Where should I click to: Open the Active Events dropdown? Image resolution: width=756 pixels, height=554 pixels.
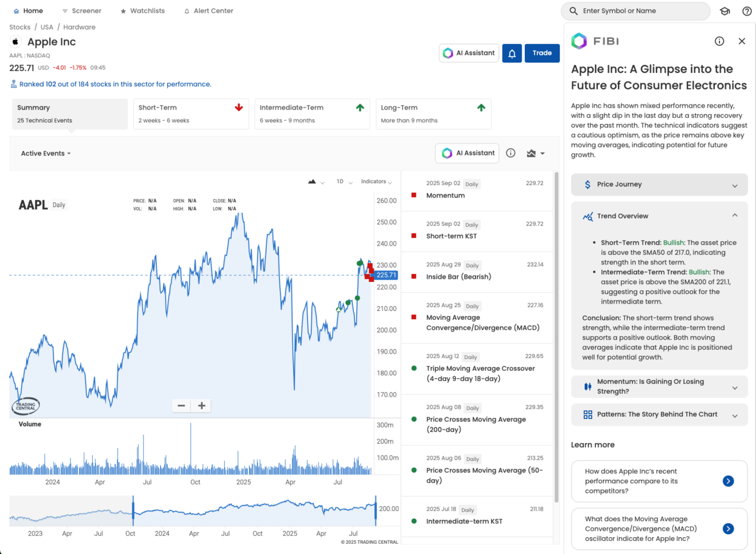[45, 153]
